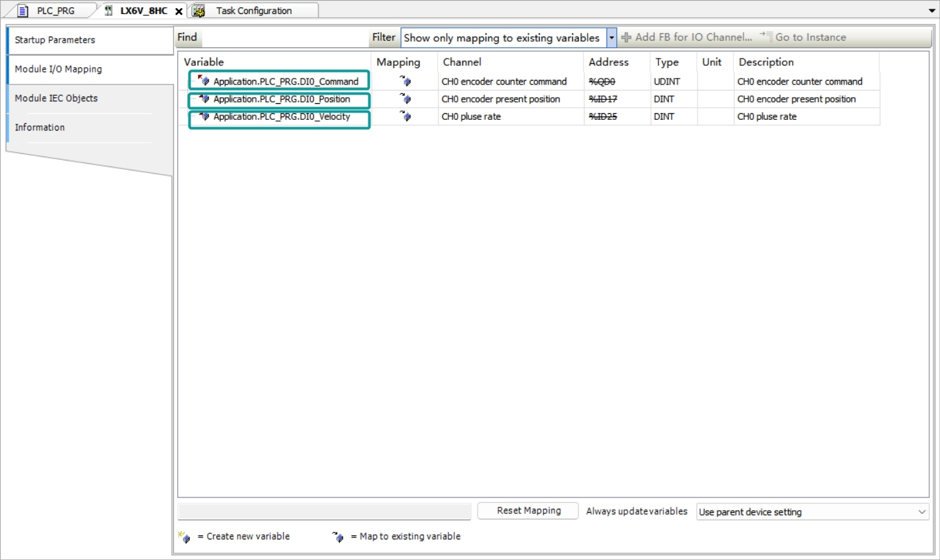Open the Filter dropdown for mapping display
The width and height of the screenshot is (940, 560).
tap(612, 38)
